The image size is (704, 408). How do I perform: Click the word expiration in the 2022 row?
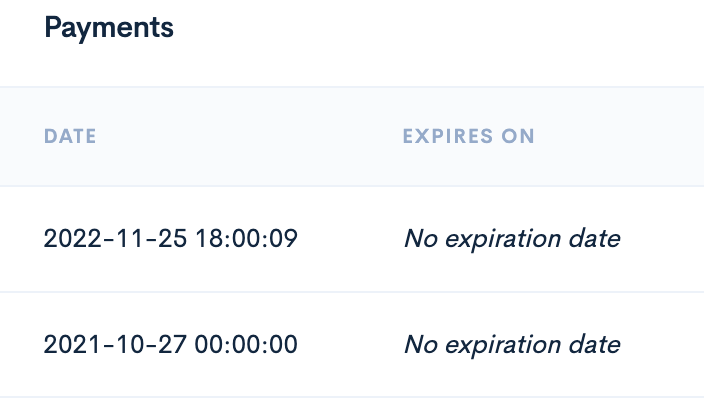coord(503,240)
